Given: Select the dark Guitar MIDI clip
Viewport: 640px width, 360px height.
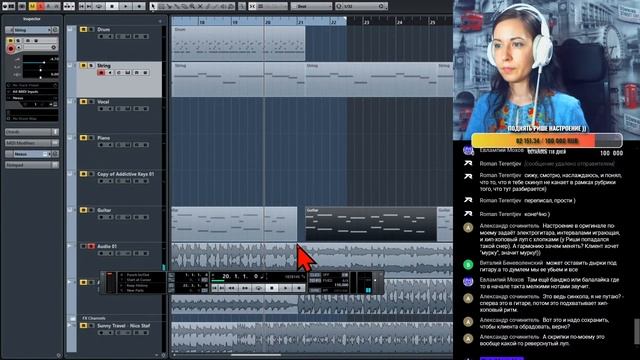Looking at the screenshot, I should point(371,224).
